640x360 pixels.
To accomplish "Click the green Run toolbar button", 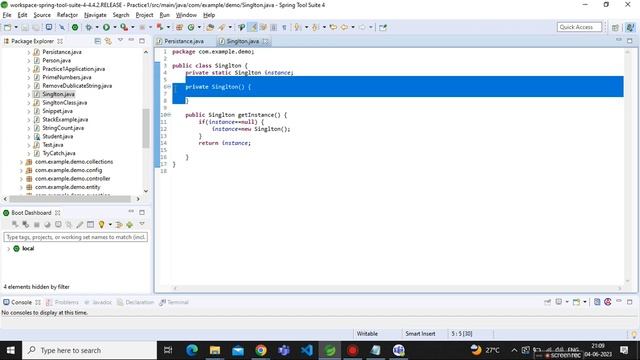I will pyautogui.click(x=106, y=27).
